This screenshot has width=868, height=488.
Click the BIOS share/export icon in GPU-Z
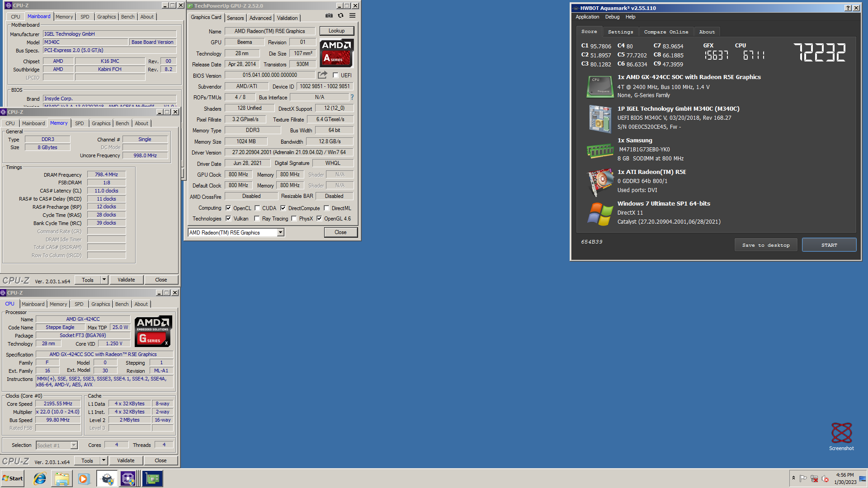click(x=322, y=75)
